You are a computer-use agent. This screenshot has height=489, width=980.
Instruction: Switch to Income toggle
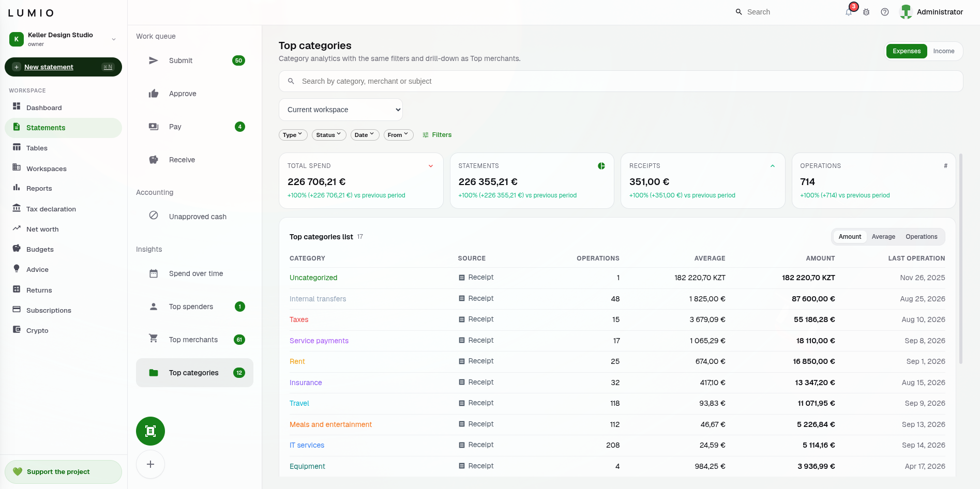[x=944, y=51]
